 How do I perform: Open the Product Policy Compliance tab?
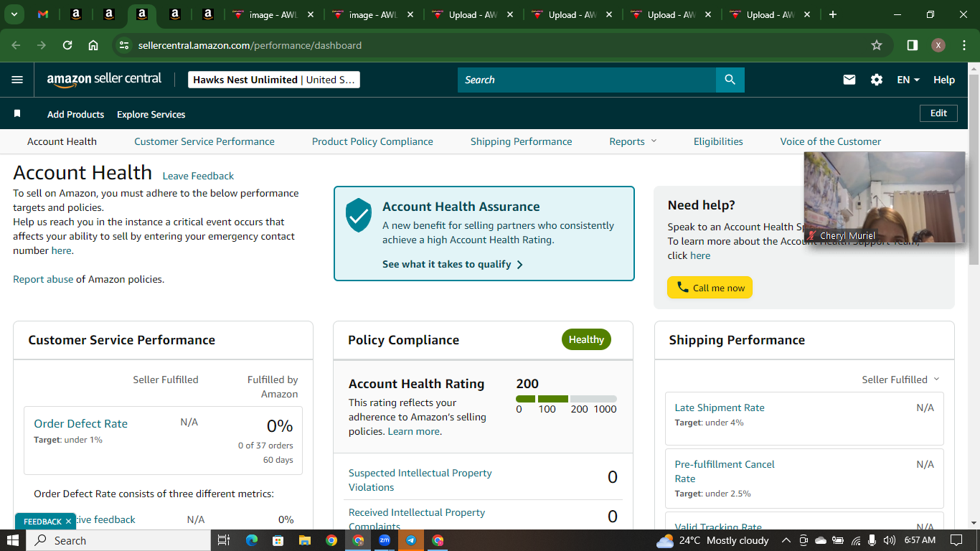[x=372, y=141]
